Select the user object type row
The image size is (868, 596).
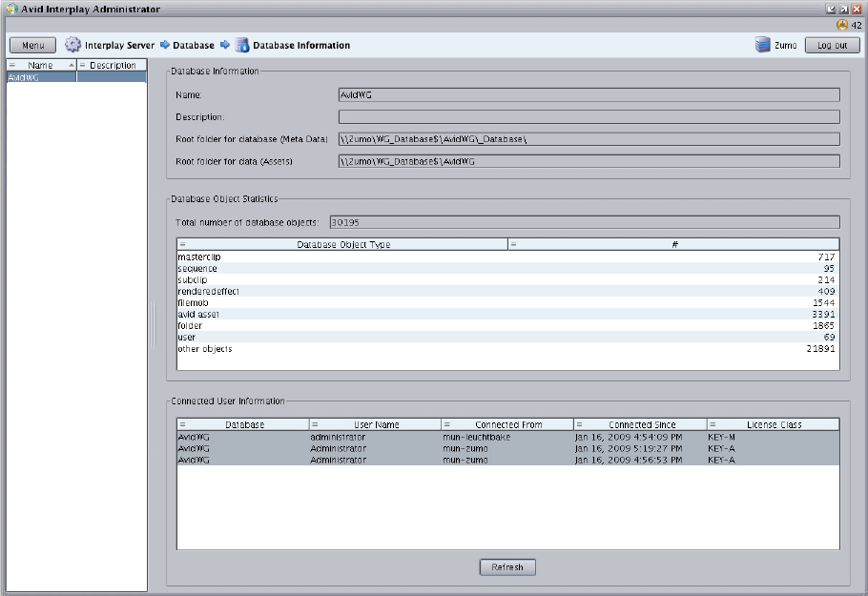click(508, 337)
